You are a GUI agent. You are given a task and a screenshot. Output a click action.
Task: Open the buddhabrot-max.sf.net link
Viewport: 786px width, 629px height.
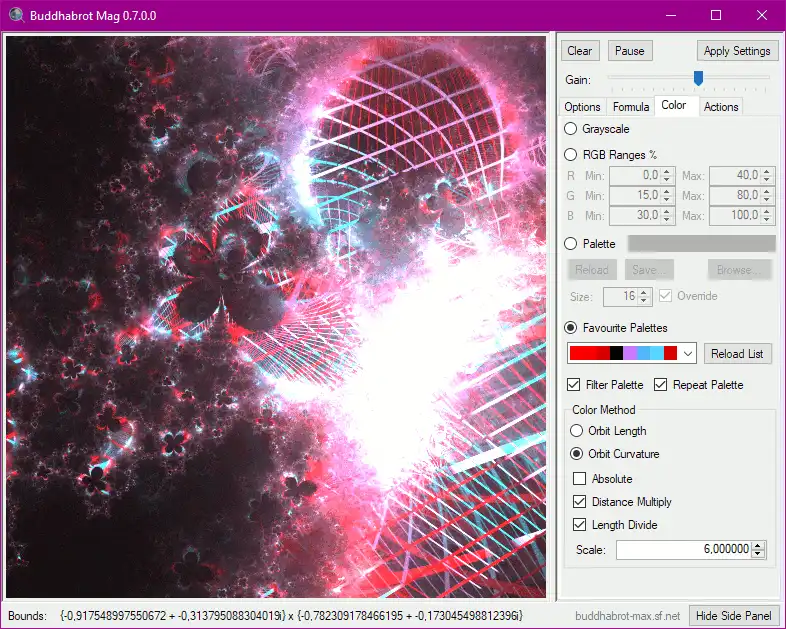[x=629, y=616]
